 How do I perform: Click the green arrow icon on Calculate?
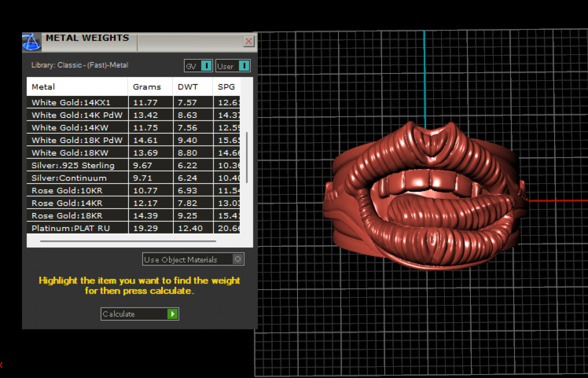pyautogui.click(x=172, y=314)
